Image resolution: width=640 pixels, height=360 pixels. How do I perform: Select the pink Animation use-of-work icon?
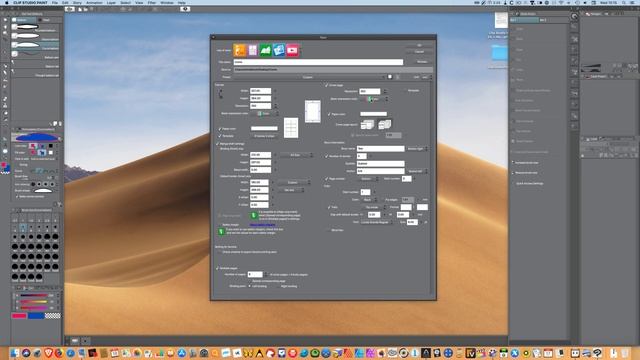click(292, 50)
